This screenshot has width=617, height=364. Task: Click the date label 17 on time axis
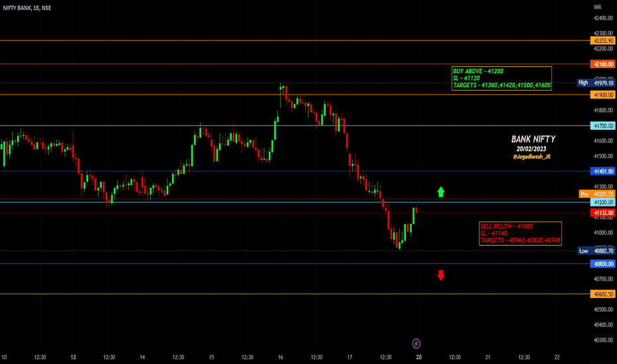(350, 357)
